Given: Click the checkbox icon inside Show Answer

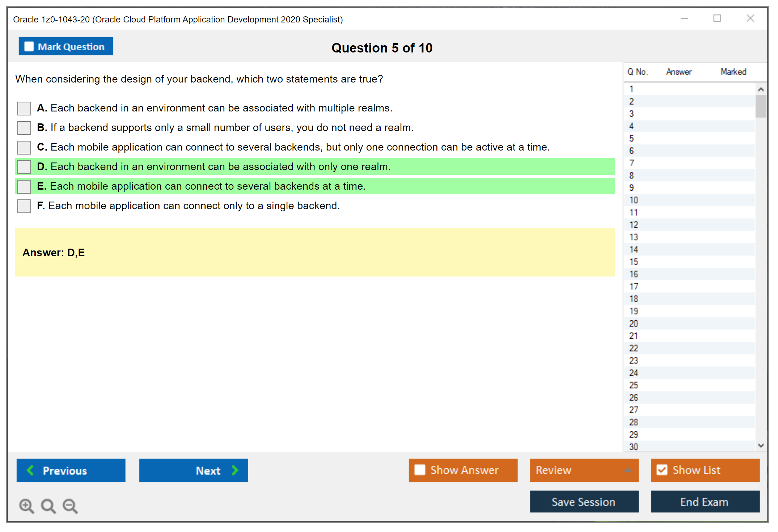Looking at the screenshot, I should pos(420,470).
